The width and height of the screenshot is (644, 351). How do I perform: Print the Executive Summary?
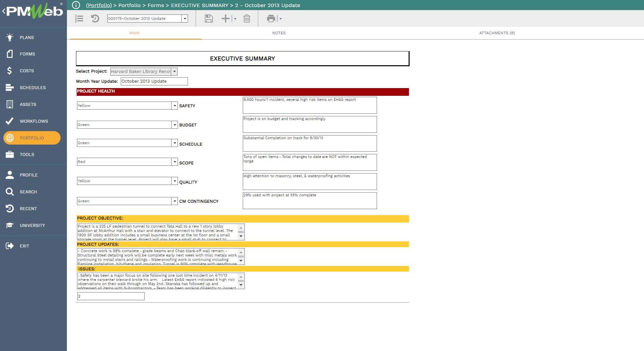pyautogui.click(x=271, y=18)
